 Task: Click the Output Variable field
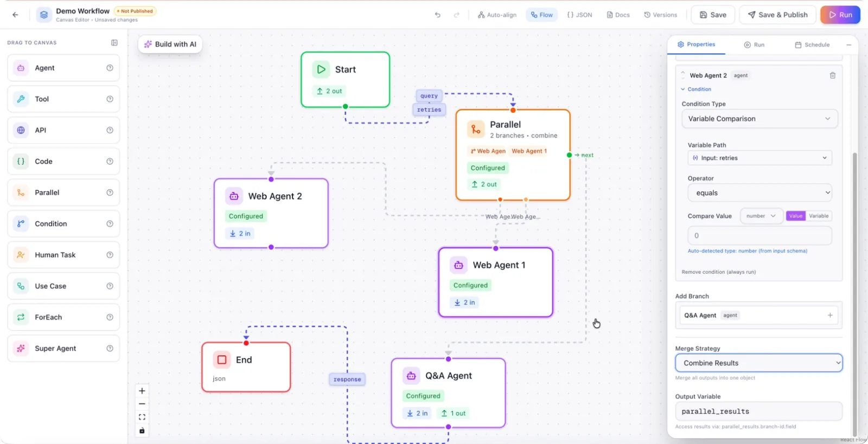tap(758, 411)
